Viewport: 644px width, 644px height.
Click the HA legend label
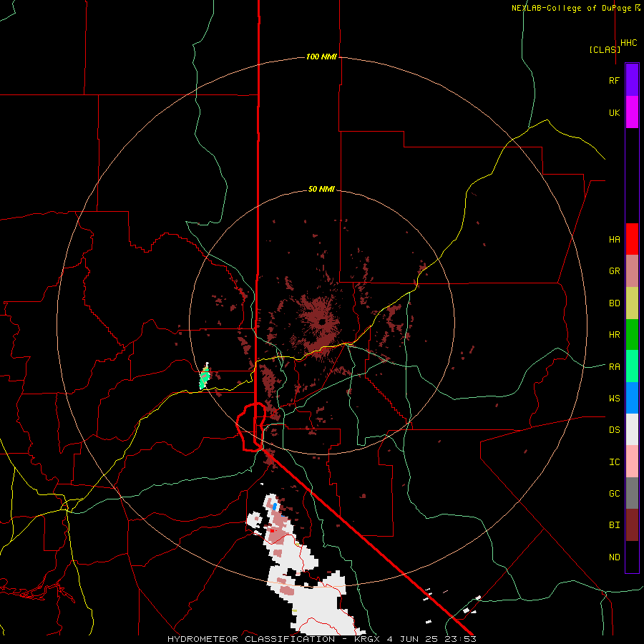(614, 239)
